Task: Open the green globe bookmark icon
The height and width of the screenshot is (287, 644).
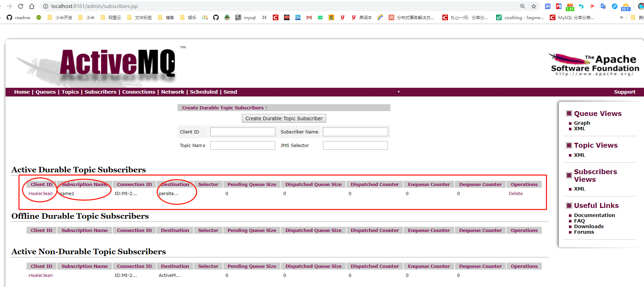Action: point(39,17)
